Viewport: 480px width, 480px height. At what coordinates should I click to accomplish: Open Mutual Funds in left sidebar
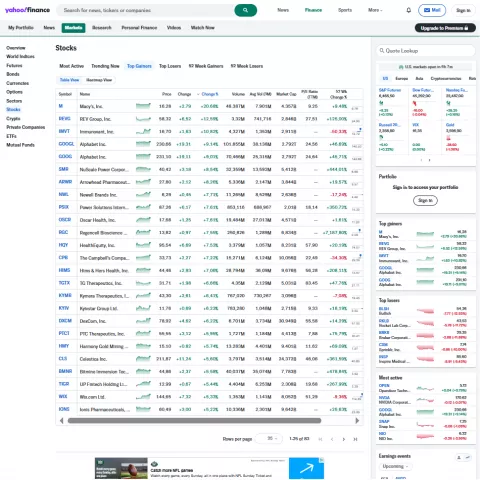[x=20, y=145]
